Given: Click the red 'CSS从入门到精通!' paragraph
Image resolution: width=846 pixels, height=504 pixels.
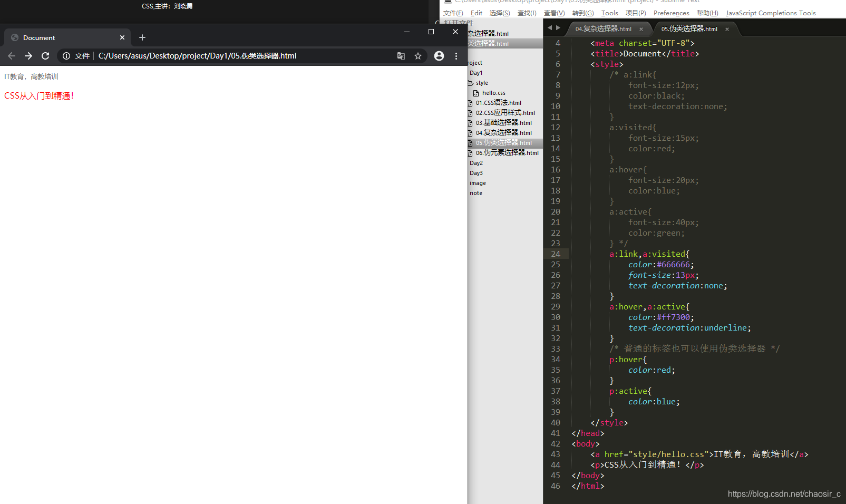Looking at the screenshot, I should coord(39,96).
